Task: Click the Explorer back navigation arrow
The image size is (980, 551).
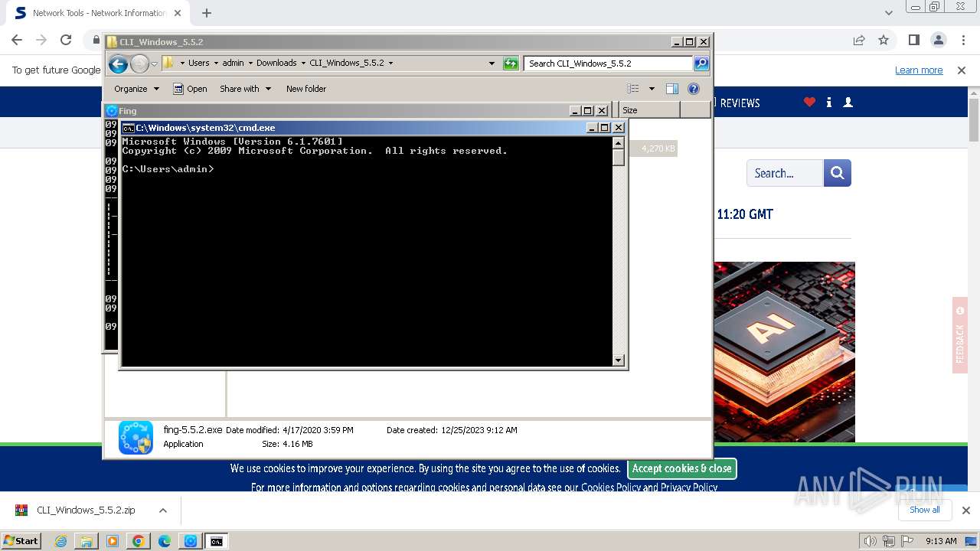Action: (x=118, y=64)
